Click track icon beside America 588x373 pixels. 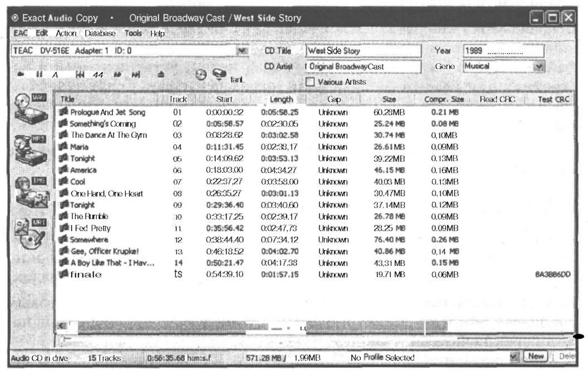[x=63, y=170]
